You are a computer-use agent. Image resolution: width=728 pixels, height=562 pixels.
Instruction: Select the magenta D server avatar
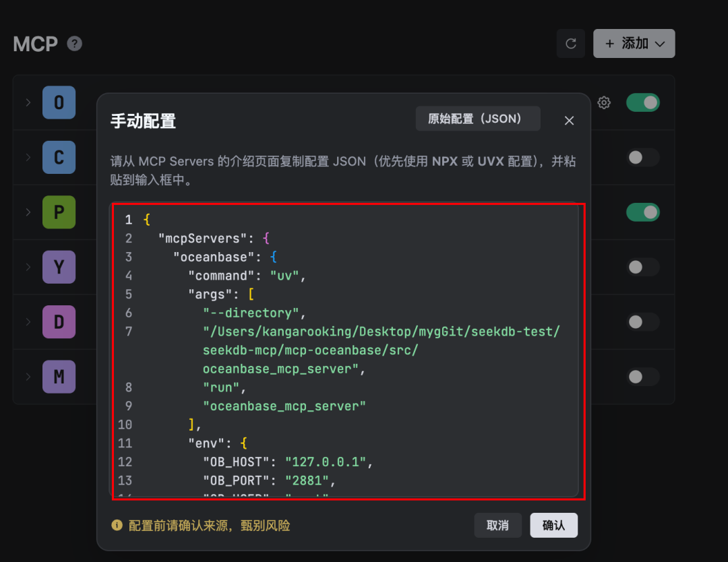coord(59,321)
